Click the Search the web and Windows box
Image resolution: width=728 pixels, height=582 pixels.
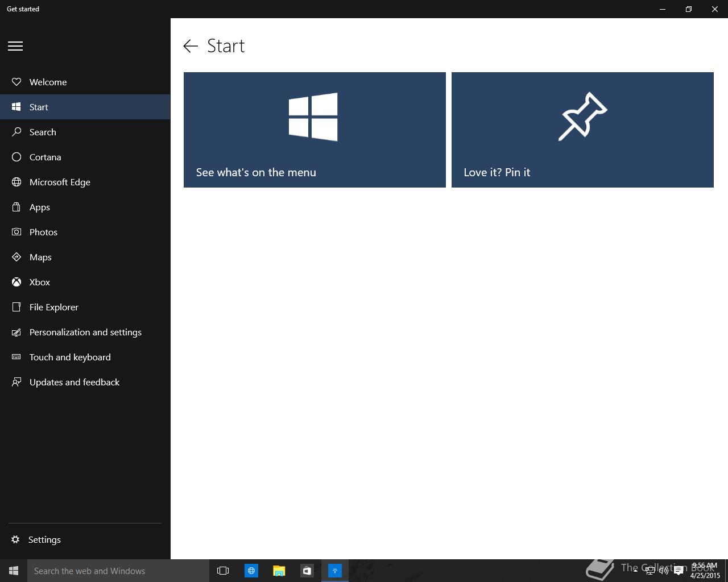point(118,571)
